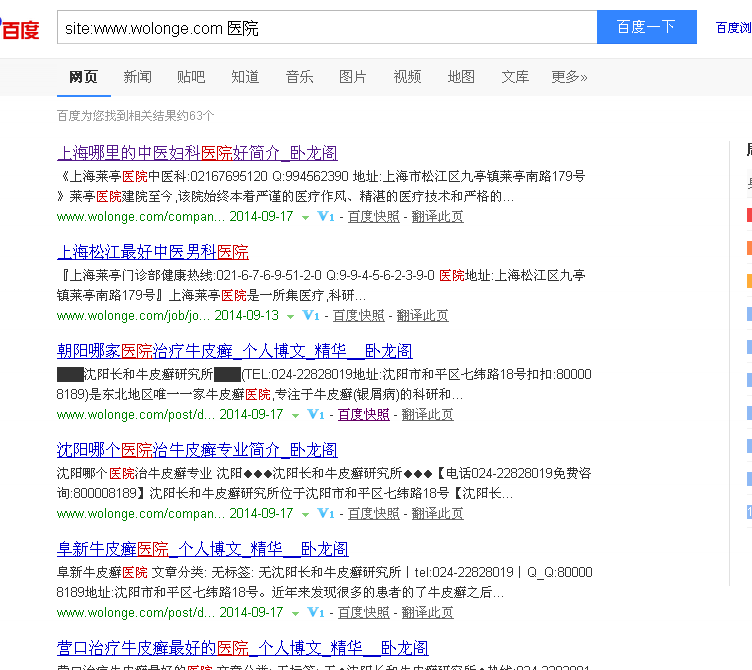Click V1 credibility icon of 阜新牛皮癣 result
This screenshot has height=670, width=752.
[x=316, y=612]
